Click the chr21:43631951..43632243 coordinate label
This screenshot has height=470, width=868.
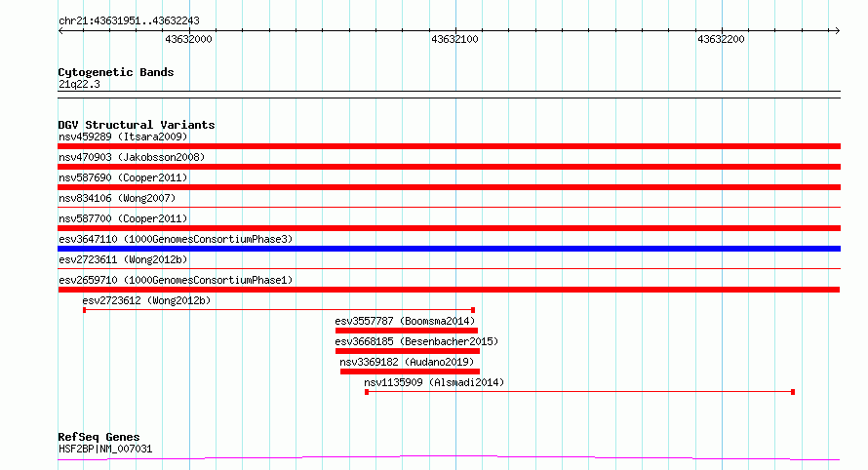coord(129,21)
